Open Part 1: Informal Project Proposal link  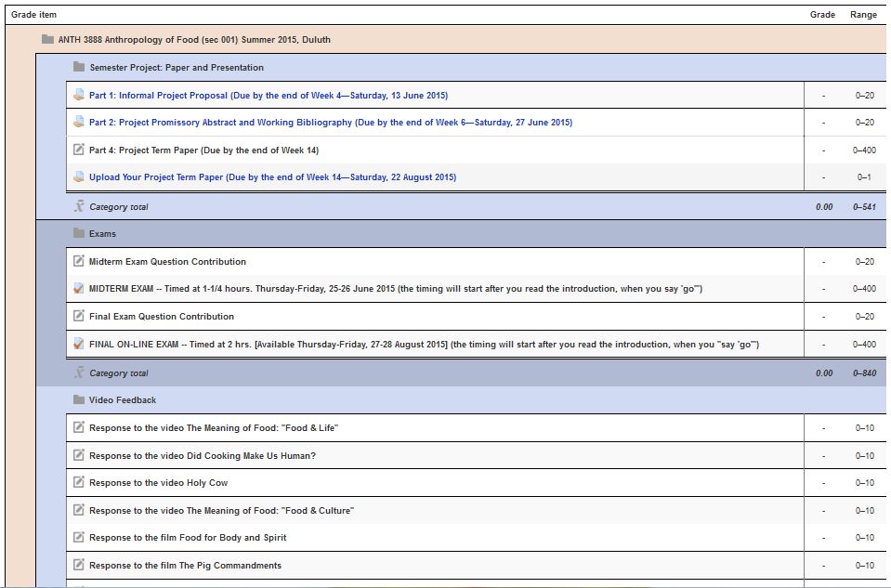[x=269, y=96]
